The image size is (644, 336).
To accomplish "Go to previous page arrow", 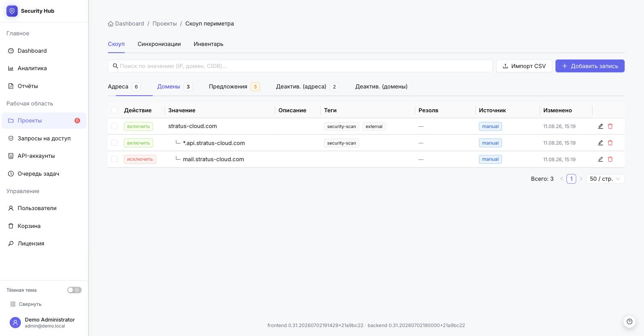I will coord(561,179).
